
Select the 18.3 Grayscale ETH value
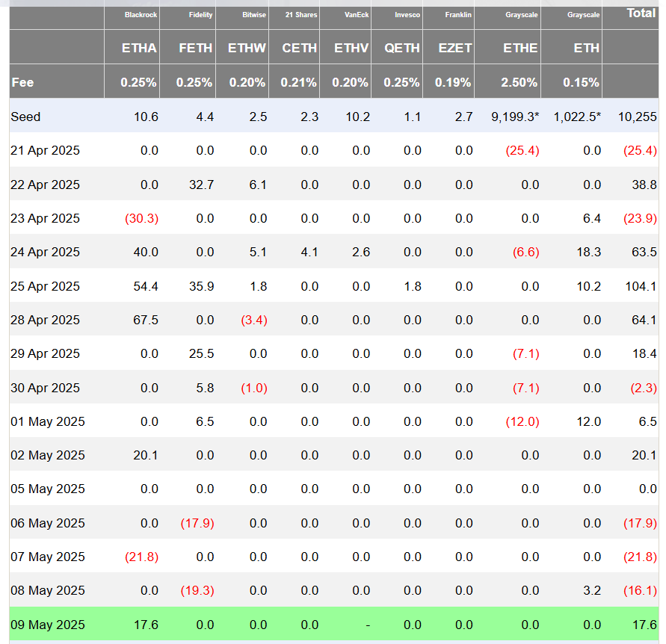click(x=589, y=253)
